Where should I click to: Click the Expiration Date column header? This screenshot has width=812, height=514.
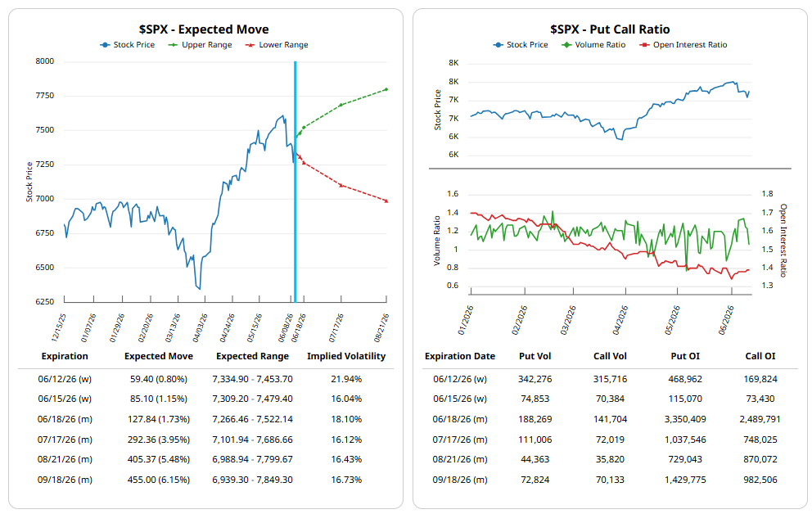coord(460,356)
